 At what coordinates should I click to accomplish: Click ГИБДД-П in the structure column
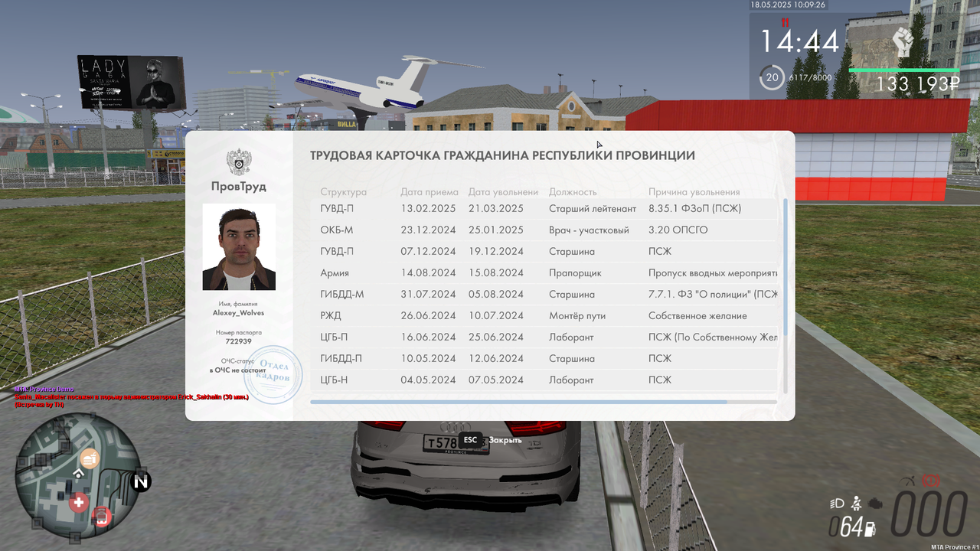[x=341, y=359]
